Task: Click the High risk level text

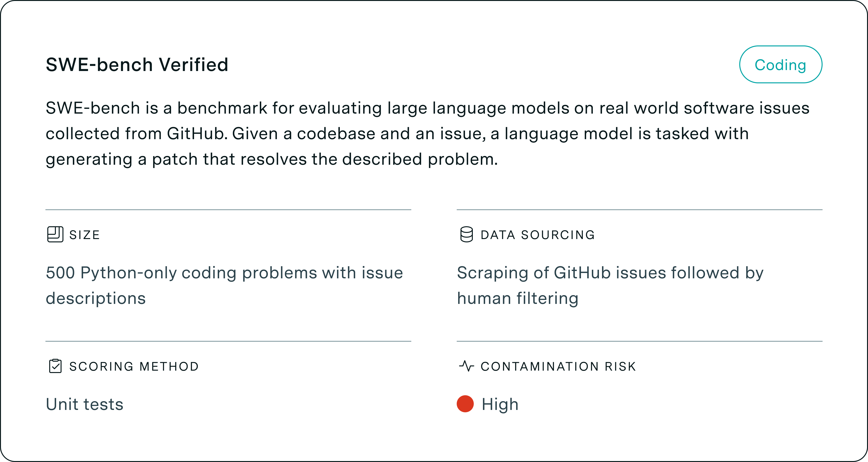Action: click(x=500, y=404)
